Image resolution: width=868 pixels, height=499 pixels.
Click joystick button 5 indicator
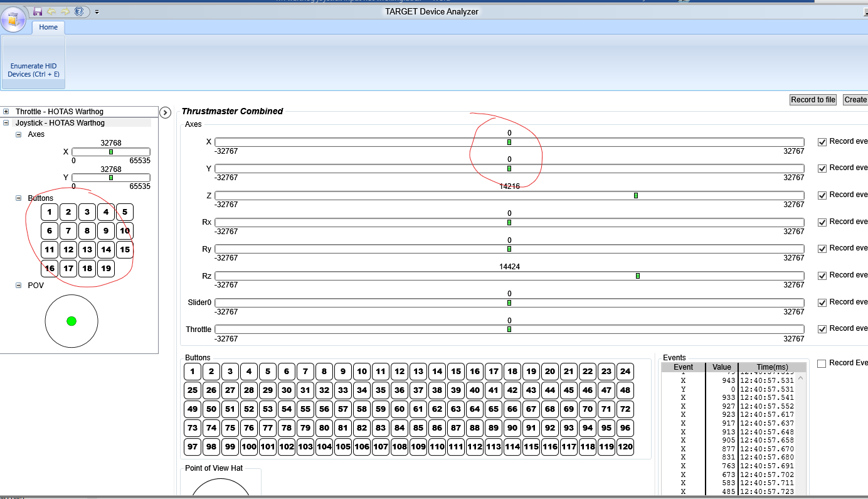pyautogui.click(x=125, y=212)
